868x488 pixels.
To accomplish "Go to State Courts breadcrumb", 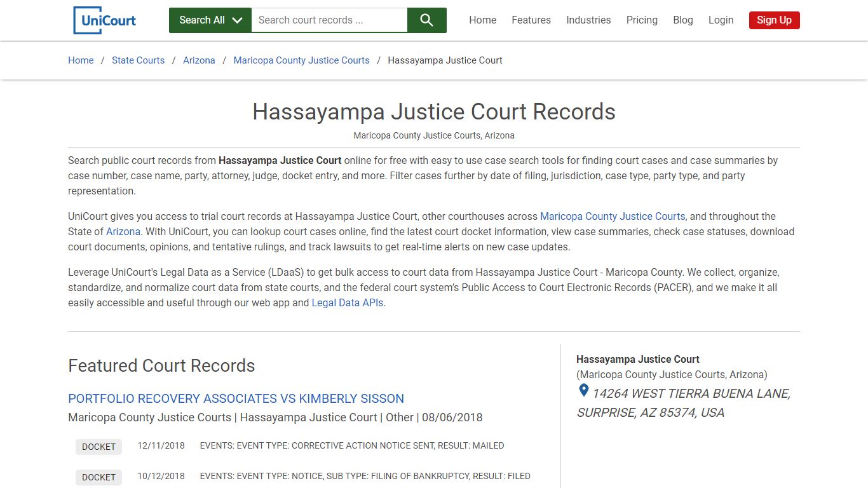I will pos(138,60).
